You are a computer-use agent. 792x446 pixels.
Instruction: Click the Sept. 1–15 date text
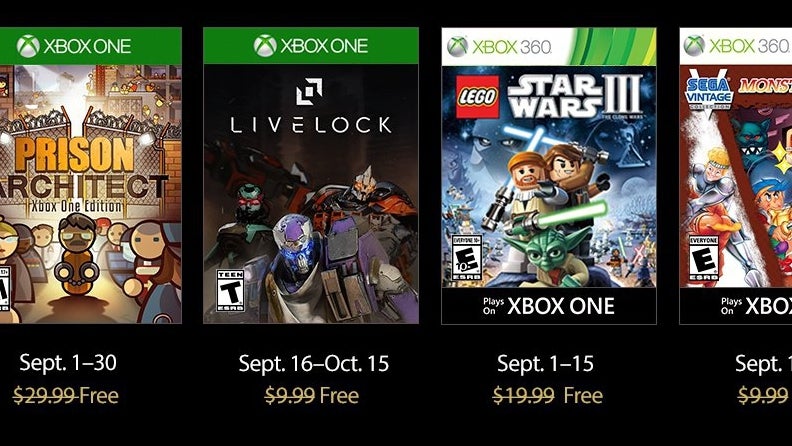pos(546,364)
